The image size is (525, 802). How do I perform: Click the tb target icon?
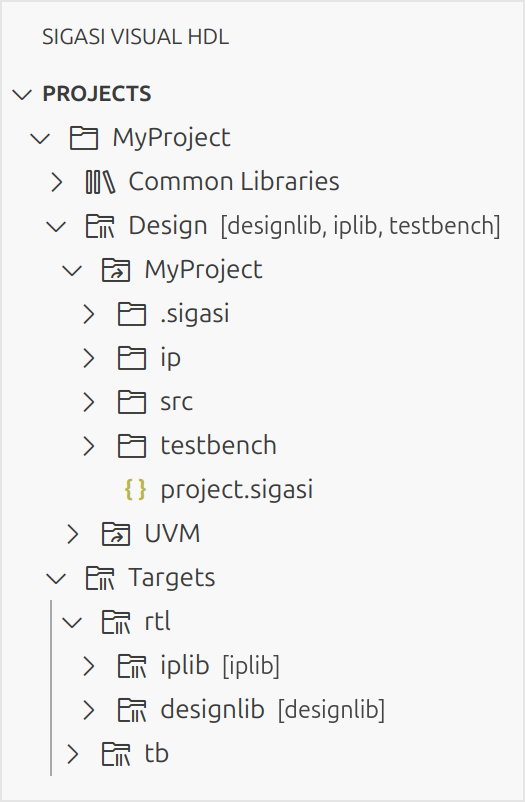coord(116,754)
